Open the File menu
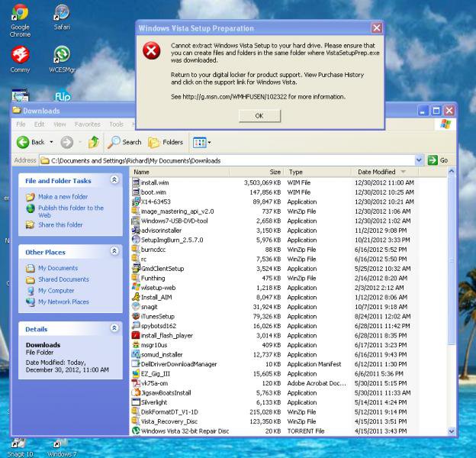Viewport: 476px width, 458px height. 21,124
